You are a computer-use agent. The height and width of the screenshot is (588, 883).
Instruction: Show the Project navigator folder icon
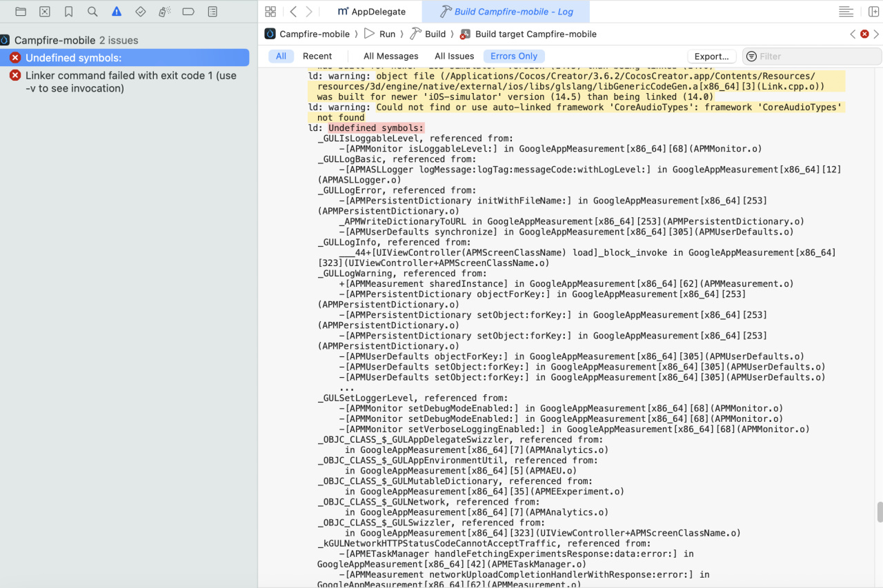click(21, 11)
